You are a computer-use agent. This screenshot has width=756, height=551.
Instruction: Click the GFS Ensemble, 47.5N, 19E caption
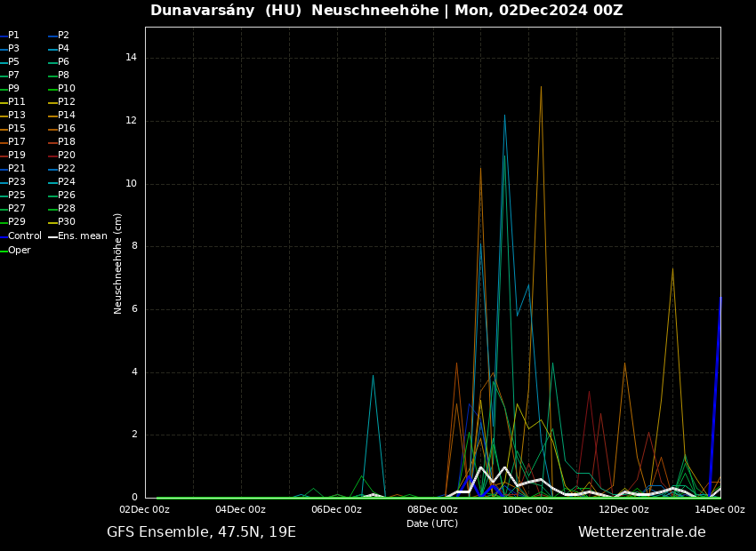pyautogui.click(x=201, y=532)
